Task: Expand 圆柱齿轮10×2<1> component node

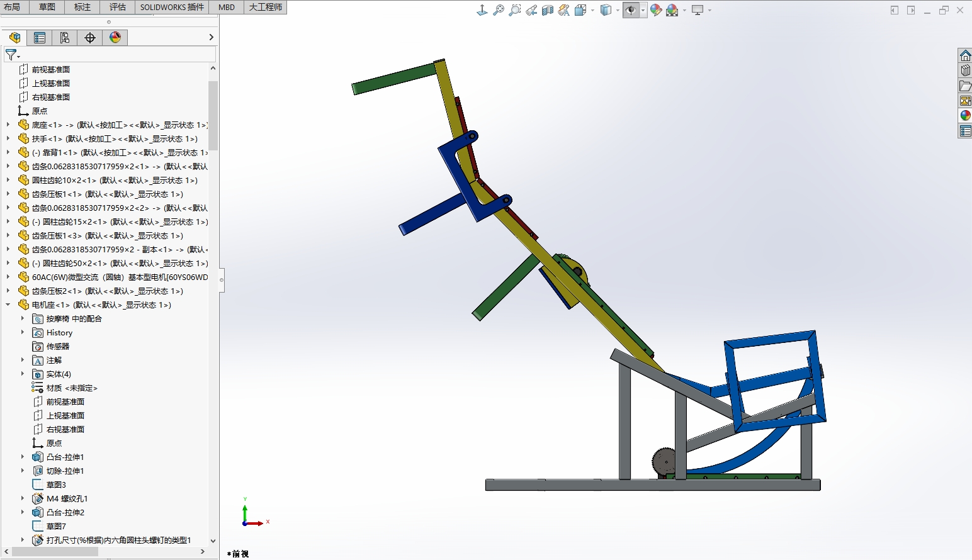Action: (x=8, y=180)
